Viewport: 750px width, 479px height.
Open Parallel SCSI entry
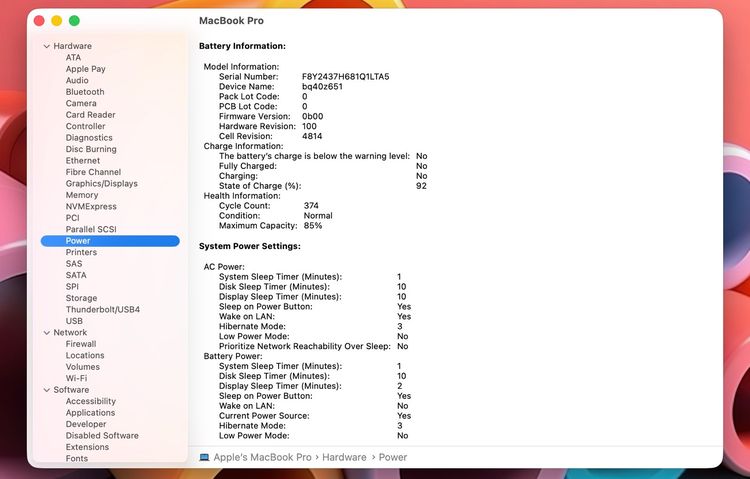[x=91, y=229]
